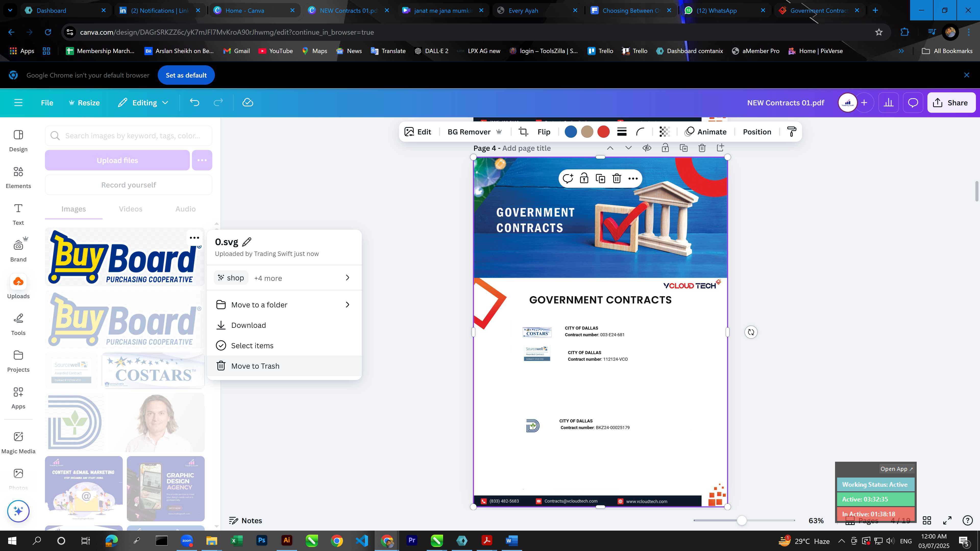Click the Upload files button

coord(117,160)
